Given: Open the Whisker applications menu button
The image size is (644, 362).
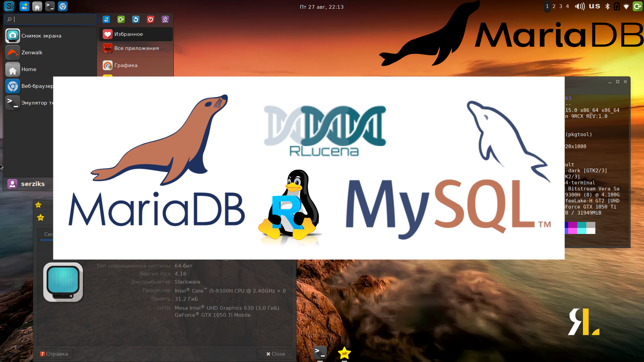Looking at the screenshot, I should pyautogui.click(x=9, y=6).
